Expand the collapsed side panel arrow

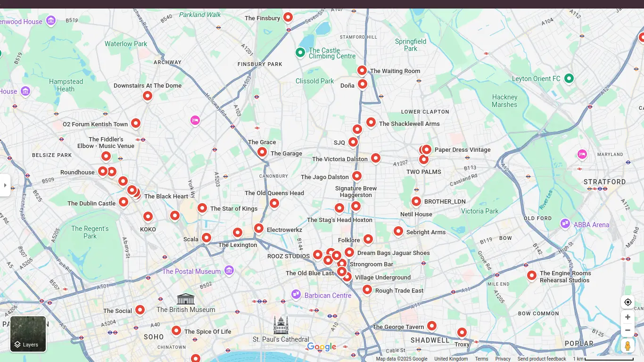tap(5, 185)
